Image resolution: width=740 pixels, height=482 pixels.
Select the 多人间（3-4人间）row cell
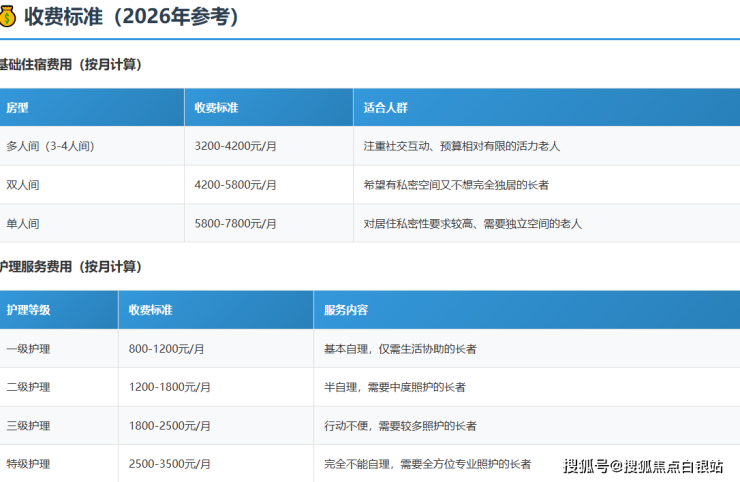tap(50, 146)
